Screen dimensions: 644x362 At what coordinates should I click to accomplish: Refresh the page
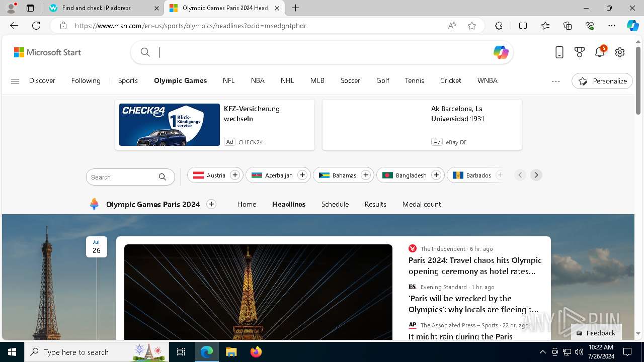click(x=36, y=26)
